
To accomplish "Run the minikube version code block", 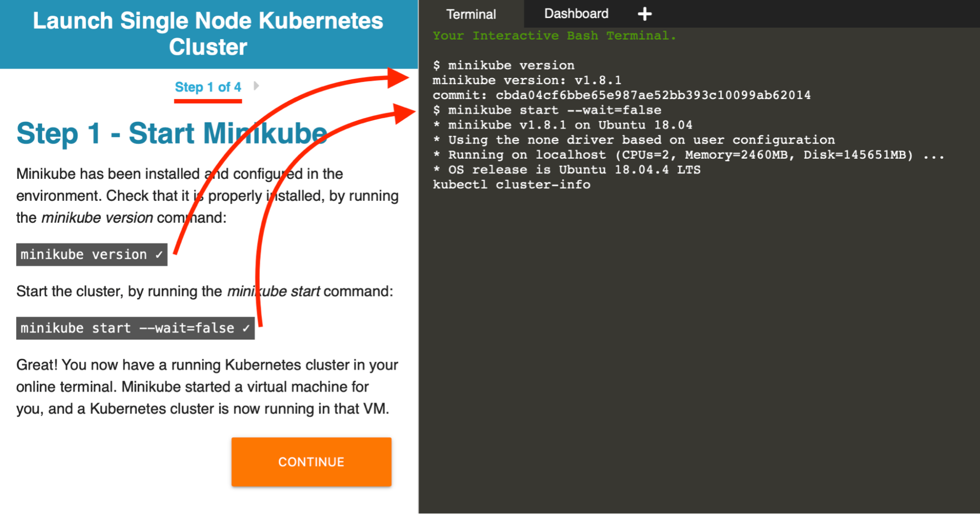I will point(92,255).
